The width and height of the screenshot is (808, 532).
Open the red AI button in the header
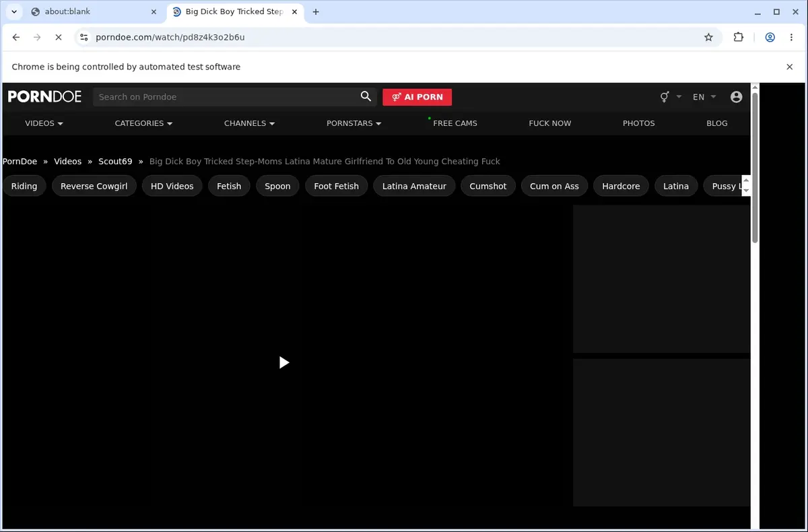point(417,97)
